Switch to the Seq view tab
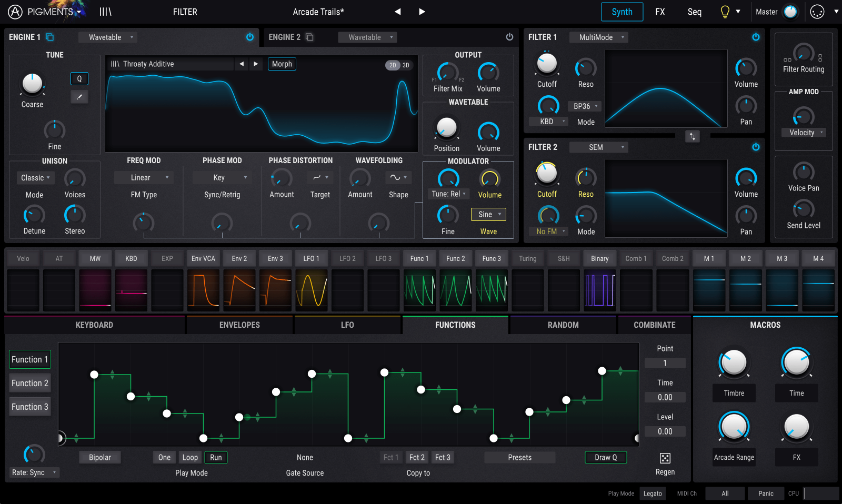 coord(695,12)
